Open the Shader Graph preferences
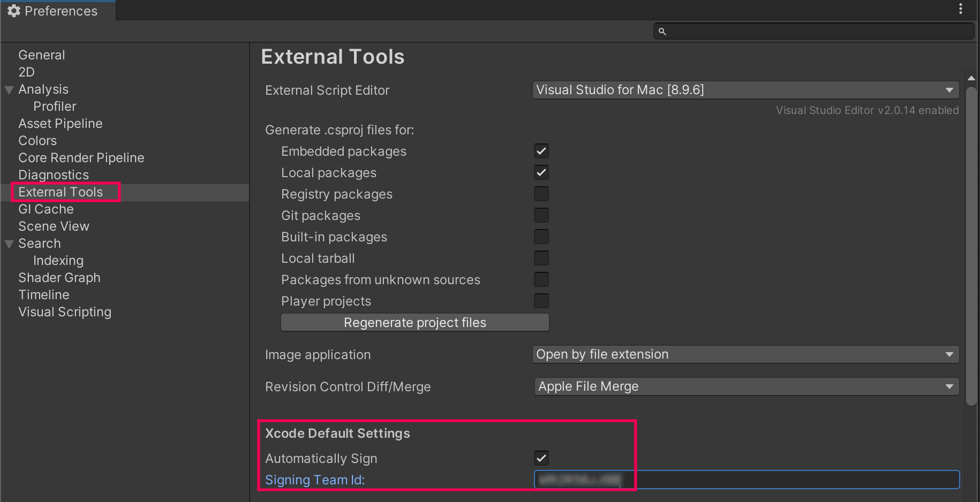 (x=59, y=278)
